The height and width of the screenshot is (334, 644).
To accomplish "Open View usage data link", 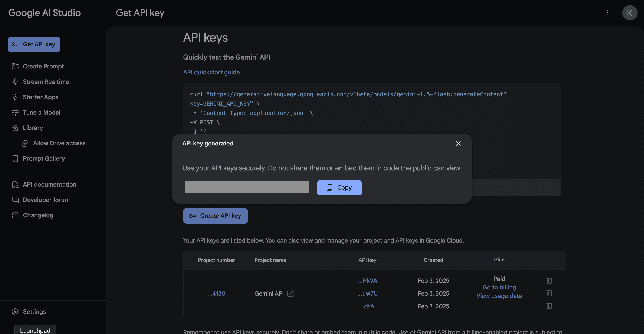I will coord(499,296).
